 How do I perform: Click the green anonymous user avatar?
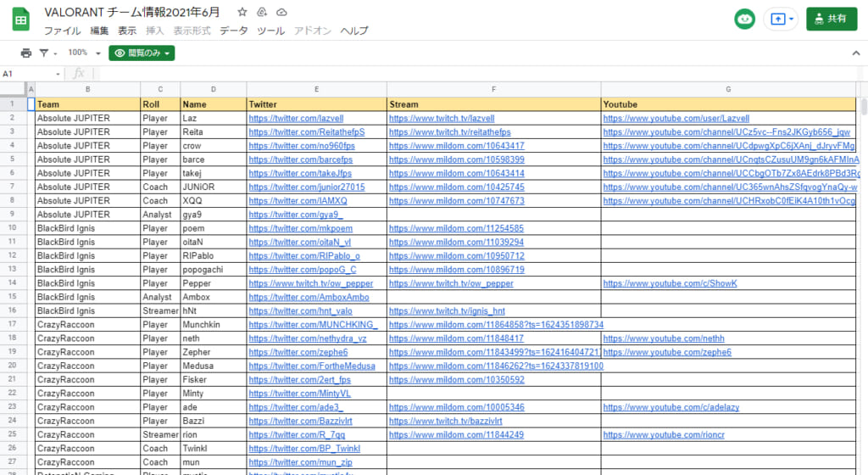744,20
